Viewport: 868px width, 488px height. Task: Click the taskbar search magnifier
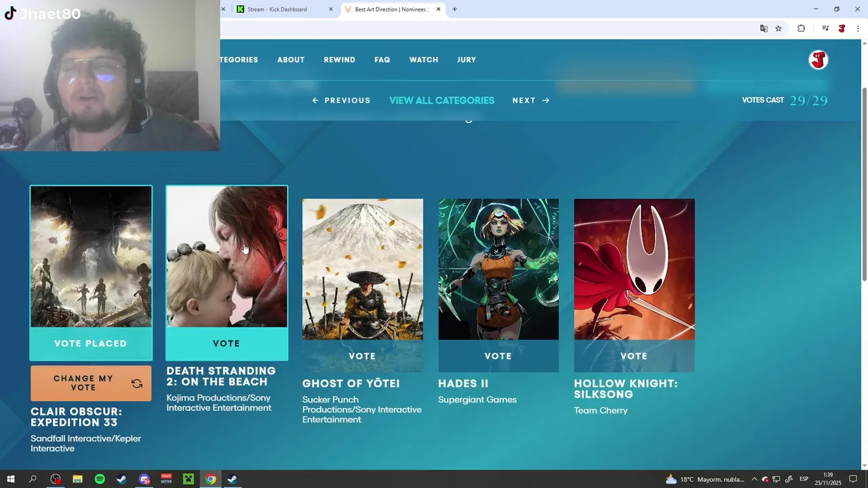click(x=33, y=479)
